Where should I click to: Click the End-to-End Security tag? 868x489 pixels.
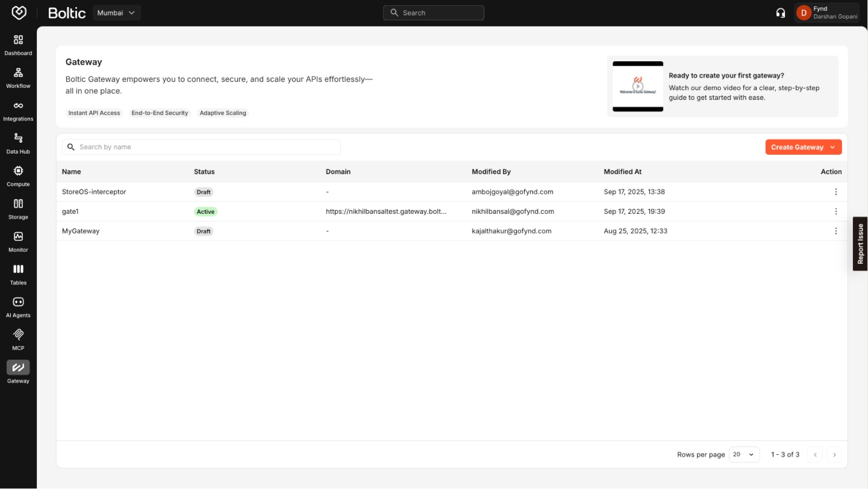(x=159, y=113)
